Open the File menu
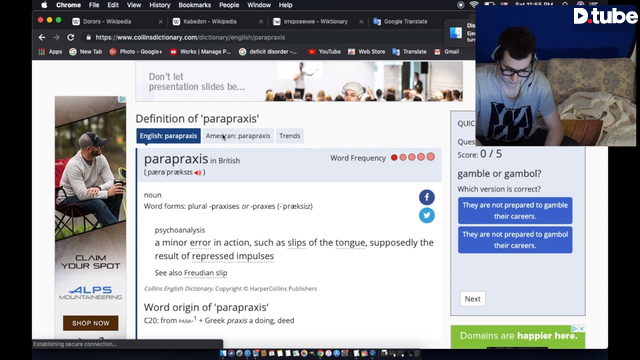 click(94, 5)
